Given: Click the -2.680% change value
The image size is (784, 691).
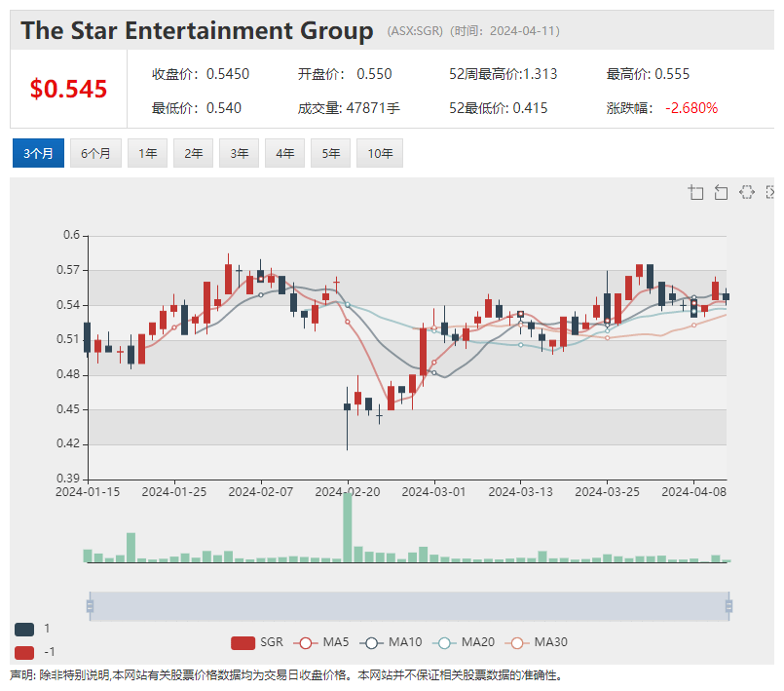Looking at the screenshot, I should [691, 108].
